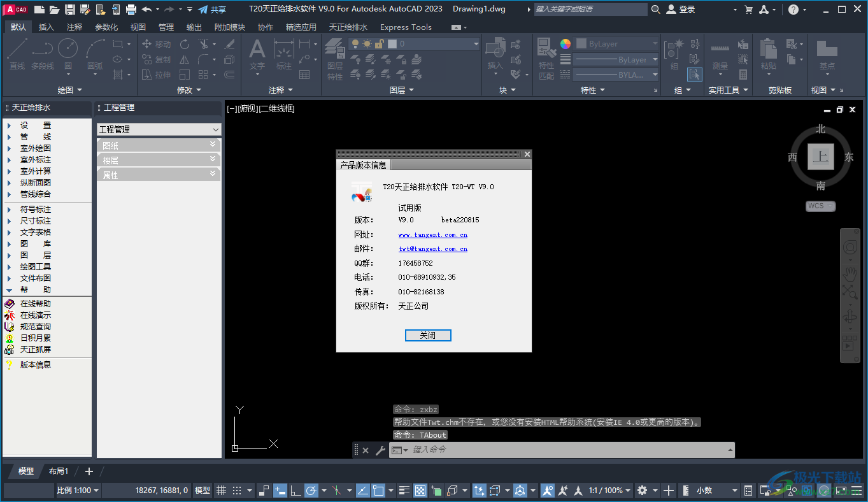
Task: Toggle selection cycling in status bar
Action: point(437,491)
